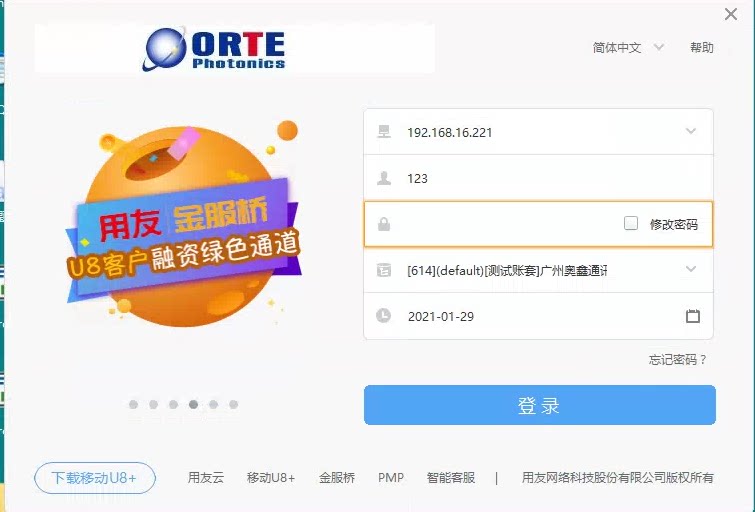Click the blue 登录 login button
The height and width of the screenshot is (512, 755).
tap(540, 405)
